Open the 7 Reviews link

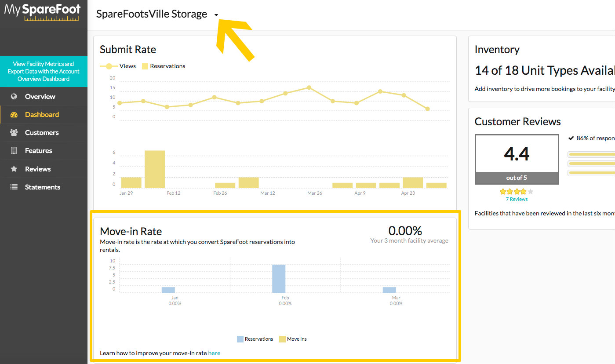(x=517, y=199)
